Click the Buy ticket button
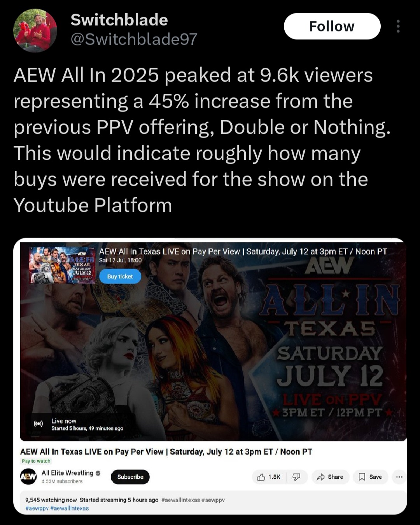This screenshot has height=525, width=420. [120, 276]
